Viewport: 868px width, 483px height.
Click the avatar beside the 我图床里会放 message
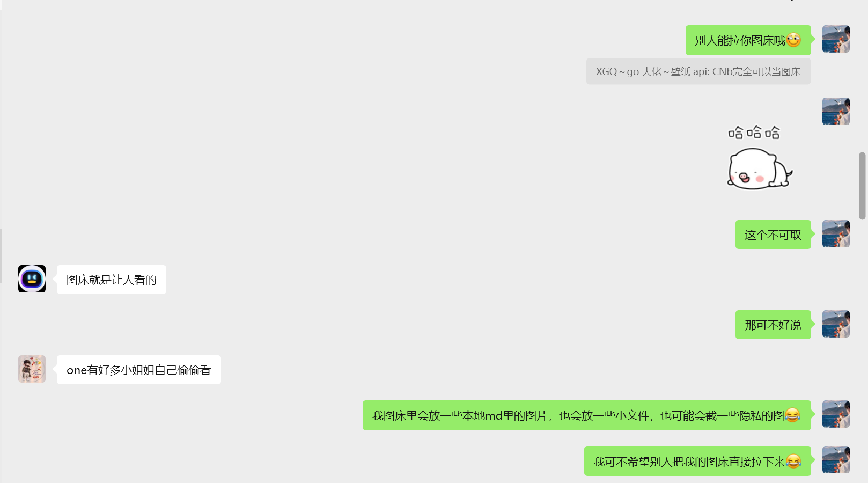tap(836, 414)
